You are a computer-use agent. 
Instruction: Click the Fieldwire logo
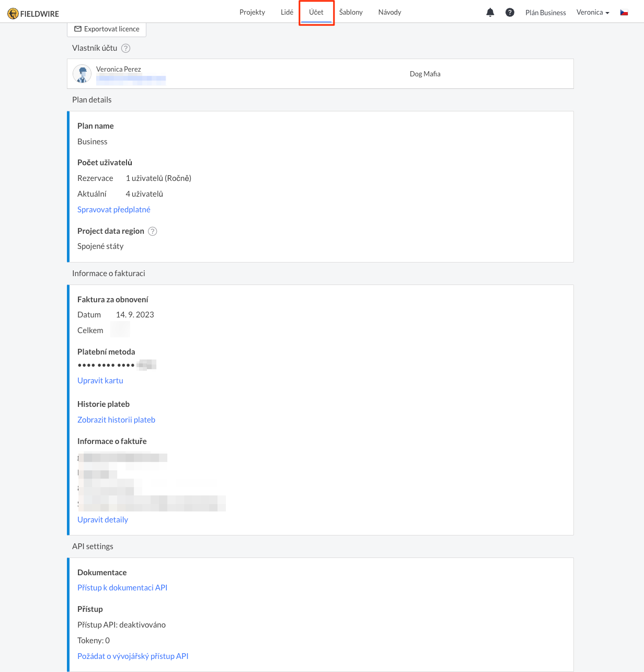33,13
